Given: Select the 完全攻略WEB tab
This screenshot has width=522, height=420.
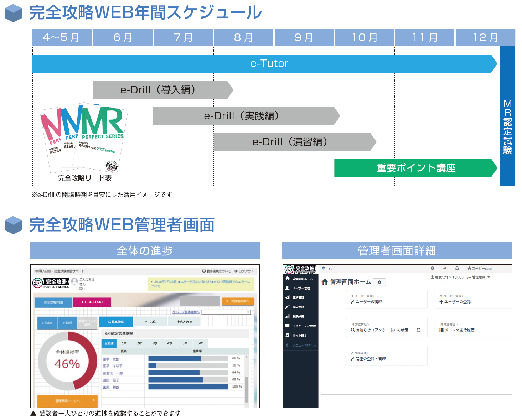Looking at the screenshot, I should (x=53, y=302).
